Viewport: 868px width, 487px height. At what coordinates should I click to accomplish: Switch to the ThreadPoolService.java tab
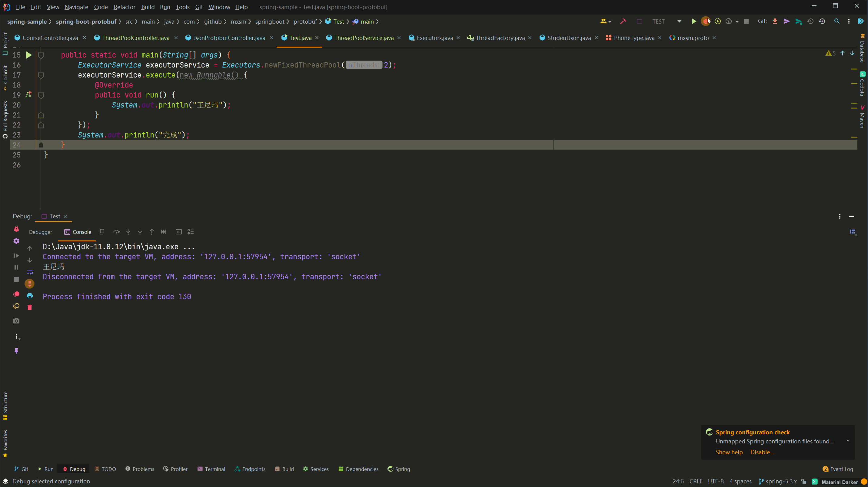[364, 38]
